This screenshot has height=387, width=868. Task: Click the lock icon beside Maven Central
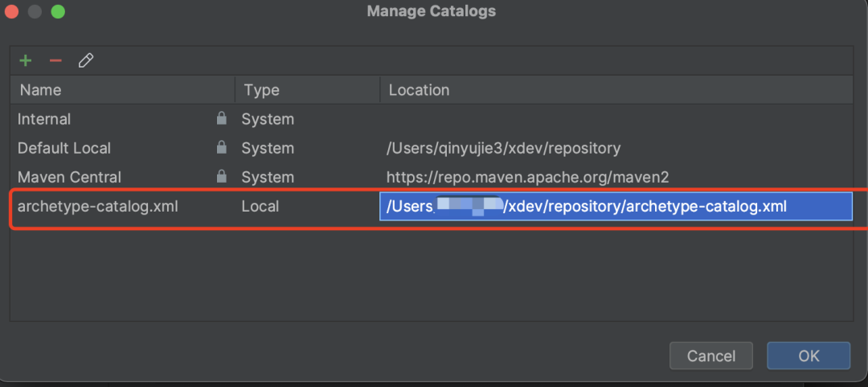221,177
